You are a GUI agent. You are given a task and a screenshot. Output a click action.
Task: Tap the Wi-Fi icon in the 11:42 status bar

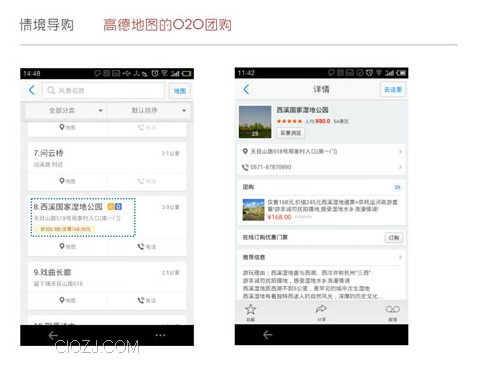pos(379,73)
